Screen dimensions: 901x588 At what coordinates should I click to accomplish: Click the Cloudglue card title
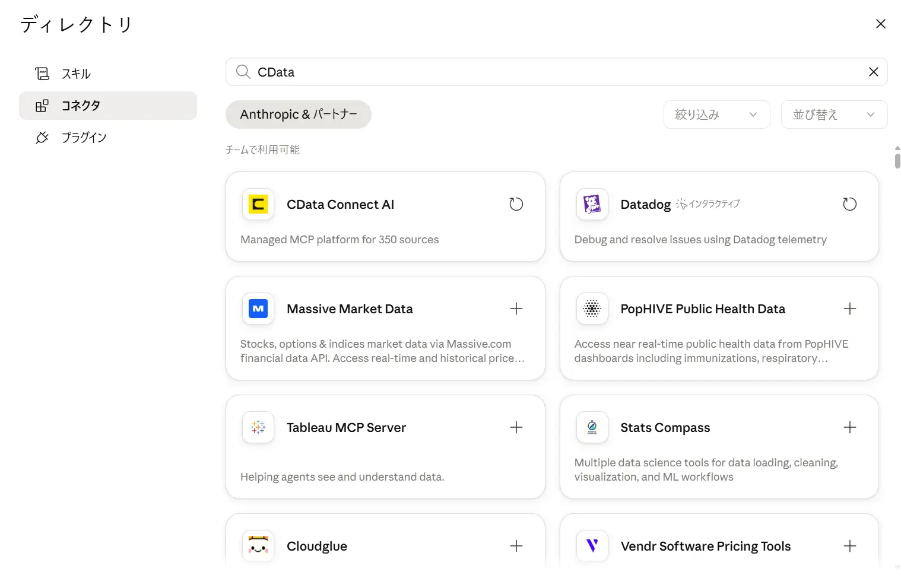[x=316, y=546]
